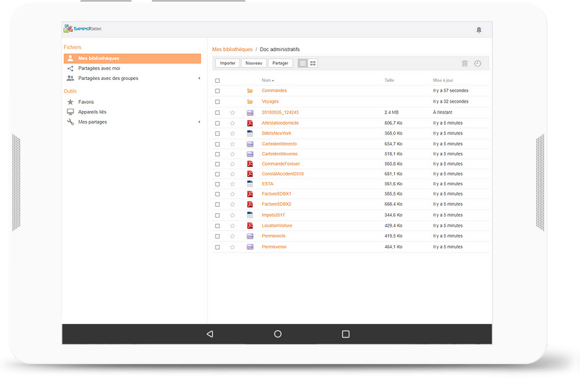Tap the Android back button
The image size is (580, 392).
(x=210, y=334)
